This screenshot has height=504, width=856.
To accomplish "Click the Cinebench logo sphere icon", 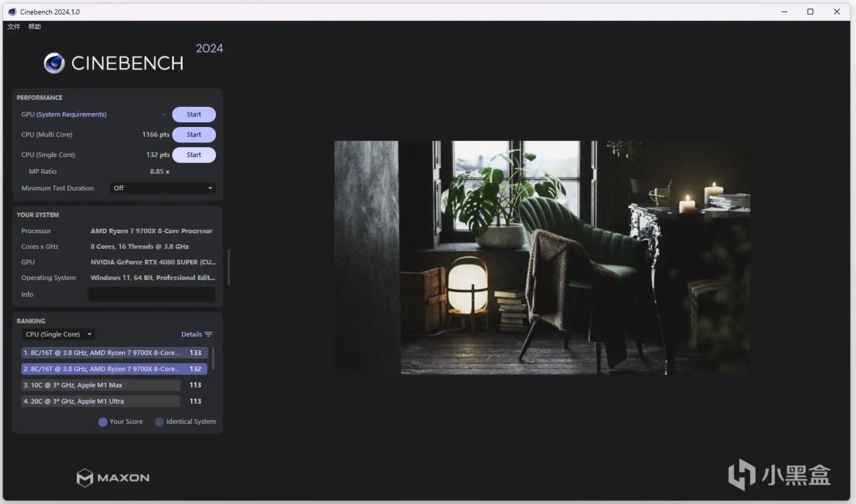I will 54,63.
